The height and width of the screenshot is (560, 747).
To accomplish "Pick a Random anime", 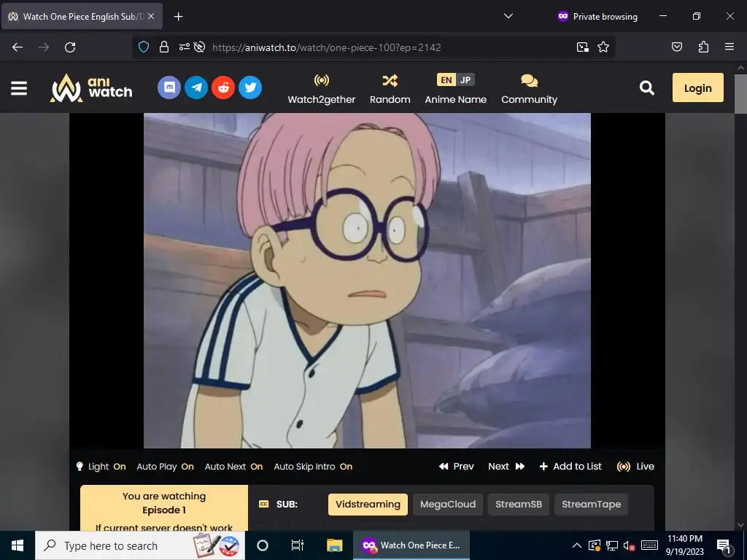I will point(390,89).
